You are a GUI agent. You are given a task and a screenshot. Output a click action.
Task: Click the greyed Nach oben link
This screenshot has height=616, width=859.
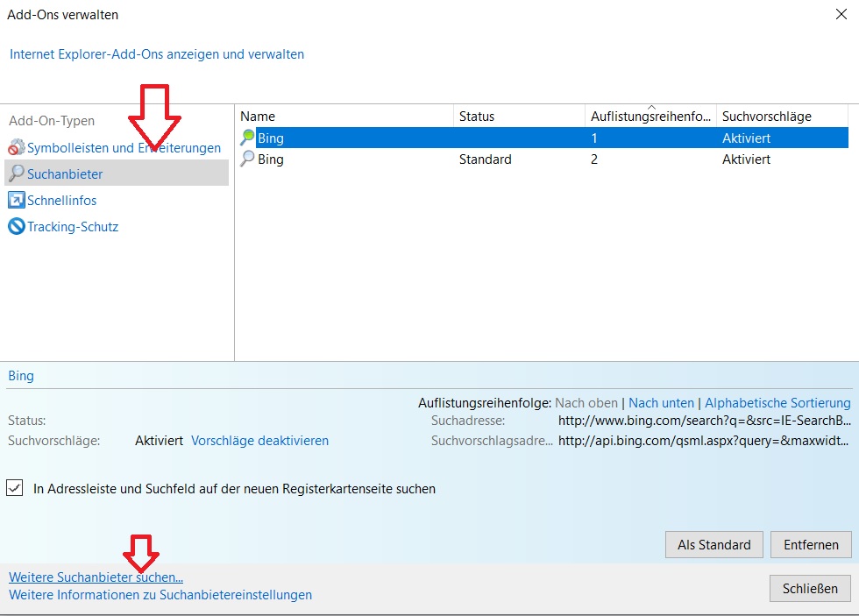point(586,403)
